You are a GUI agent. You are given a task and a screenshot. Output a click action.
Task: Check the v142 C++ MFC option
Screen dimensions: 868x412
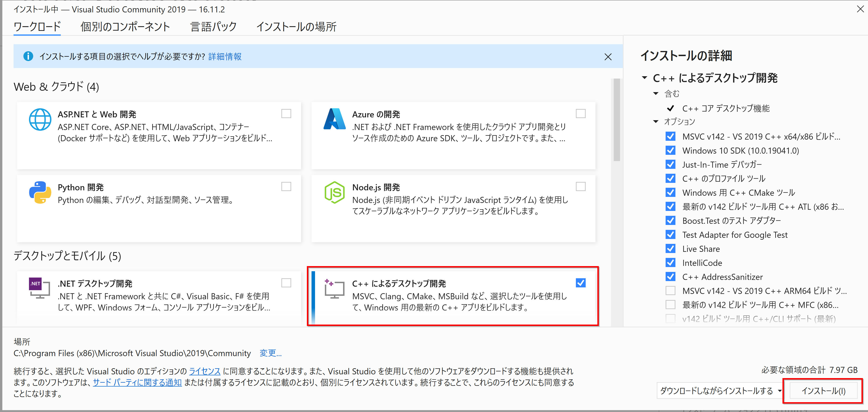pyautogui.click(x=671, y=305)
